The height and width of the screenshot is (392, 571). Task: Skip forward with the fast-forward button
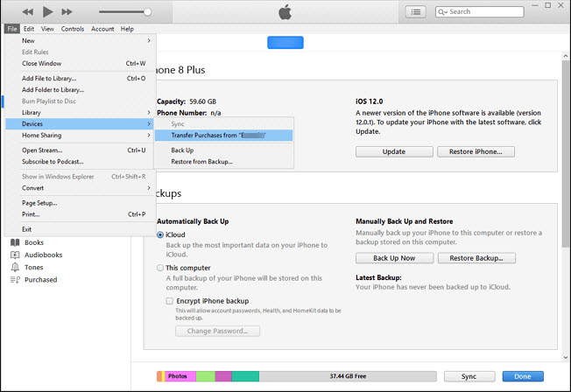pyautogui.click(x=67, y=11)
